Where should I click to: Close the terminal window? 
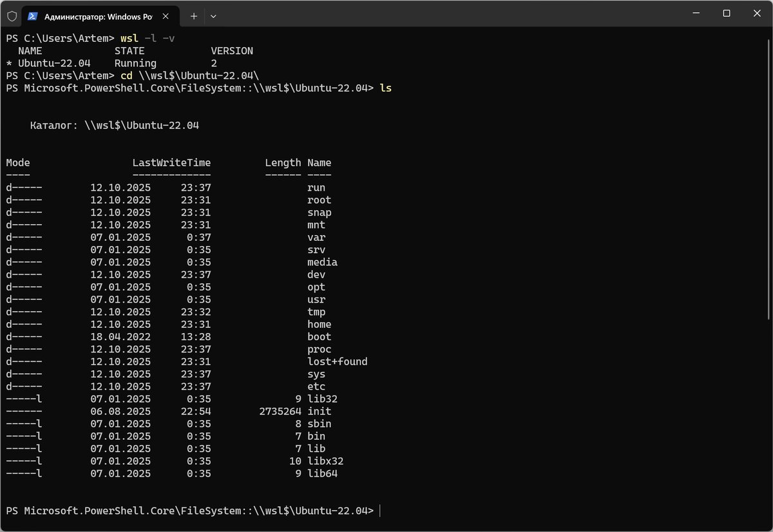pyautogui.click(x=756, y=14)
